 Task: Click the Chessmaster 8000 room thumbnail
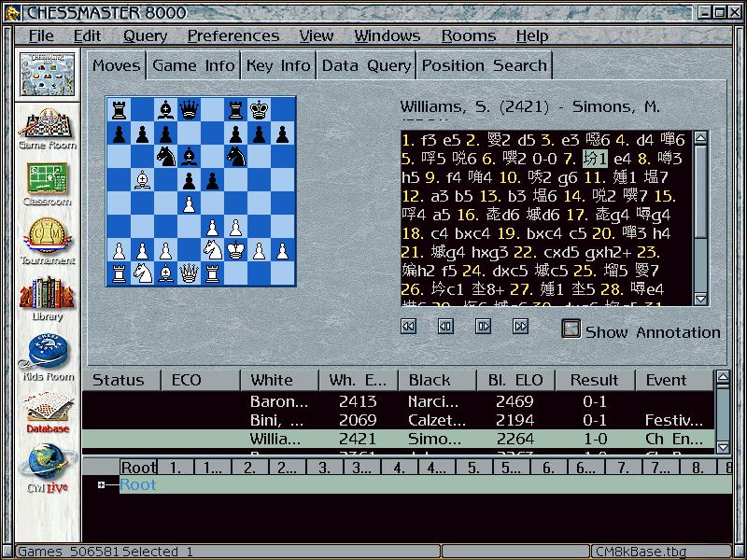coord(48,74)
